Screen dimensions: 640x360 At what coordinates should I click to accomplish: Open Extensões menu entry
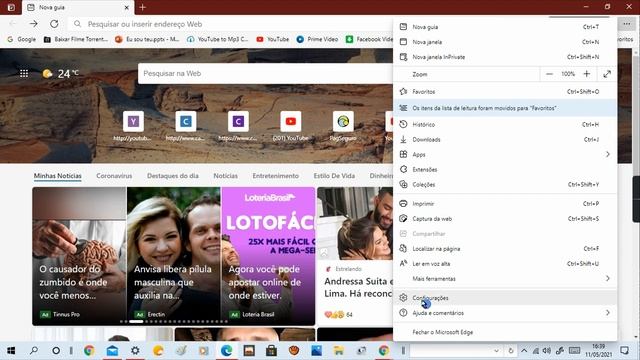tap(505, 169)
